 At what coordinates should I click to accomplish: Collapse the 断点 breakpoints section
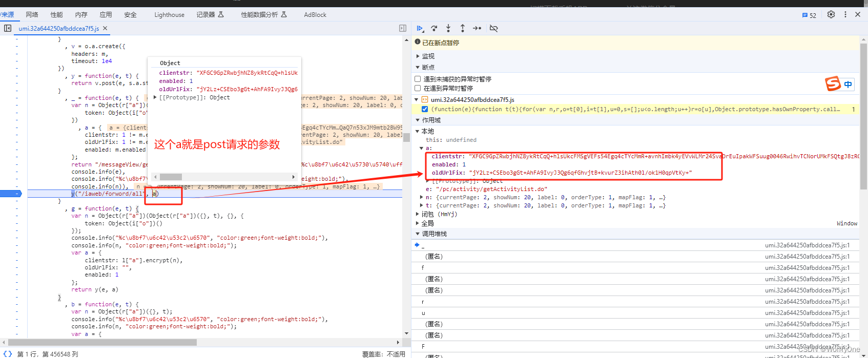coord(418,68)
